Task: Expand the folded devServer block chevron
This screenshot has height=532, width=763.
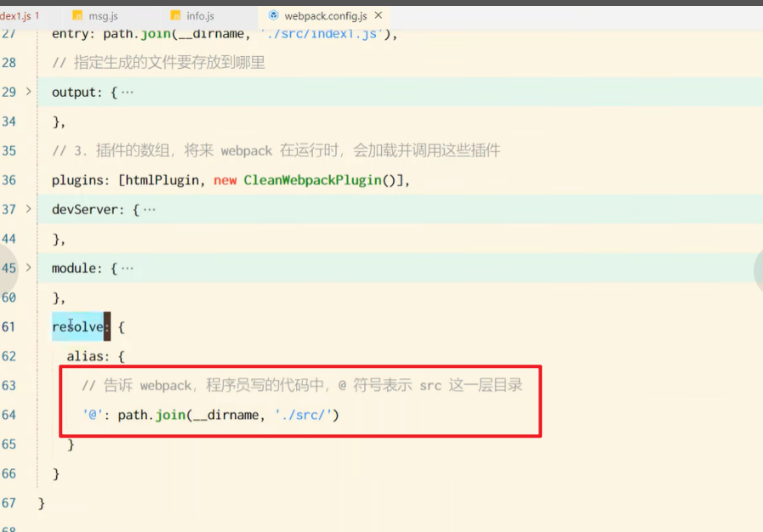Action: click(29, 209)
